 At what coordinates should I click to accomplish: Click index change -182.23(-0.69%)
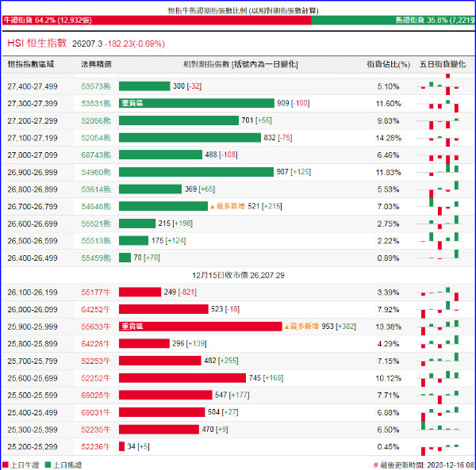coord(135,44)
